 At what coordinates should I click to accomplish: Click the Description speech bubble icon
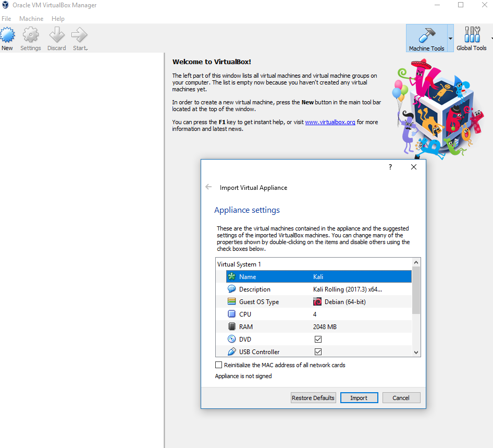tap(232, 289)
